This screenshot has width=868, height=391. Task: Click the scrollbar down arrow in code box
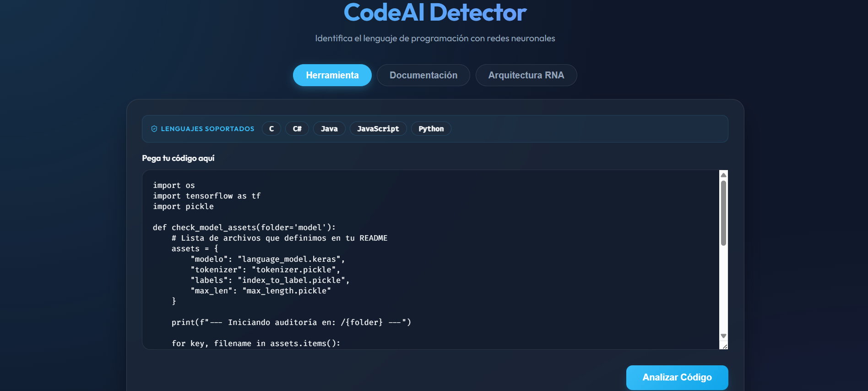tap(723, 336)
